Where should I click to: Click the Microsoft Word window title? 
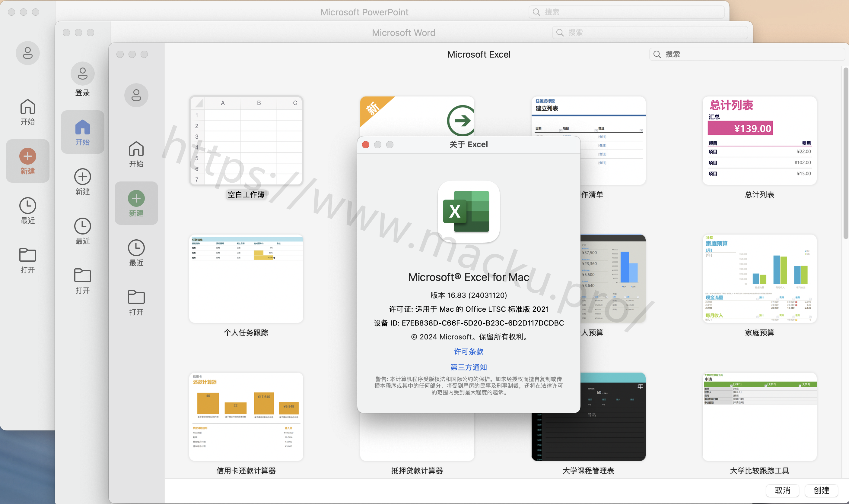tap(403, 33)
